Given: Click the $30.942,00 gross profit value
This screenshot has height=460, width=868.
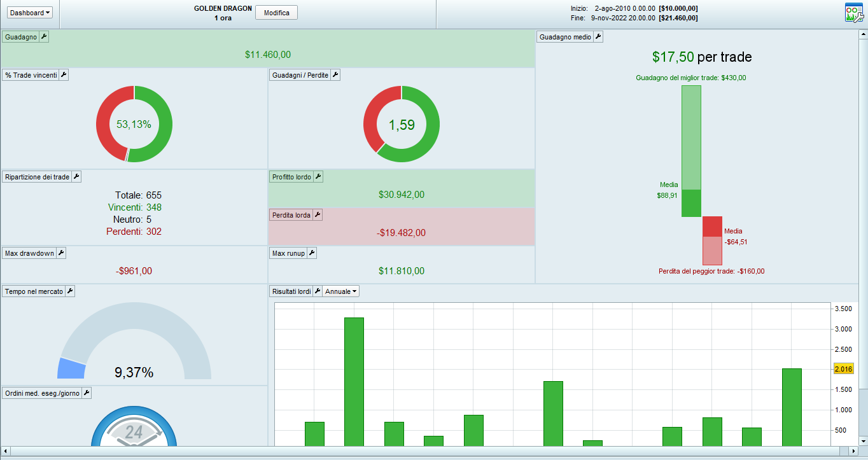Looking at the screenshot, I should (x=401, y=195).
